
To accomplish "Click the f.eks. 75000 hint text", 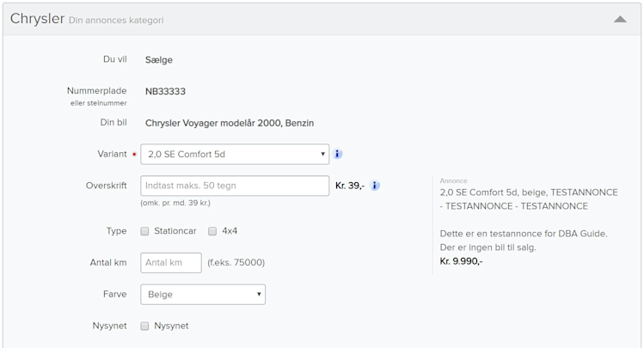I will [236, 263].
